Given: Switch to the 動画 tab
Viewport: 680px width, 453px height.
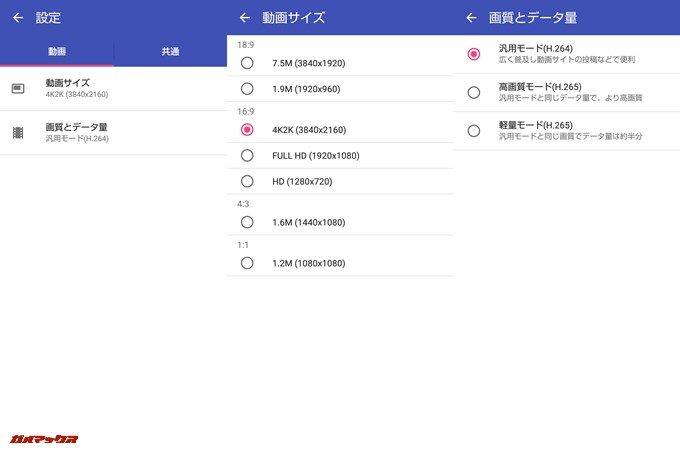Looking at the screenshot, I should (57, 52).
